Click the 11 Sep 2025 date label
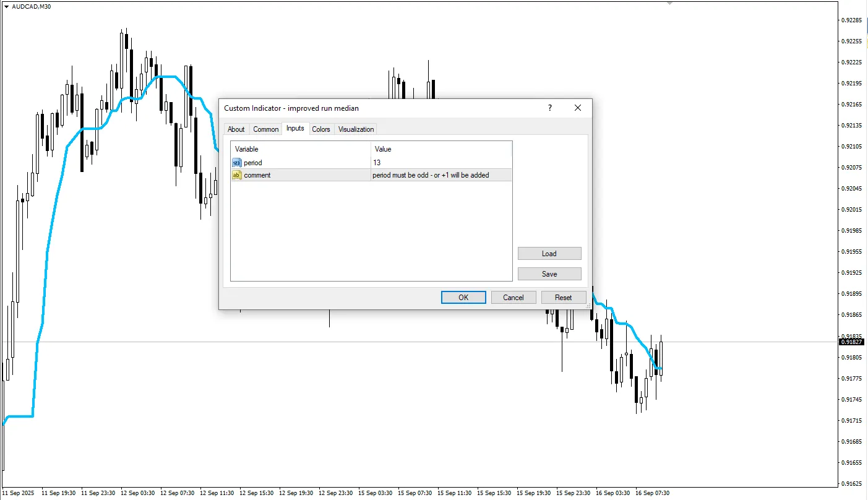The image size is (868, 500). click(18, 493)
